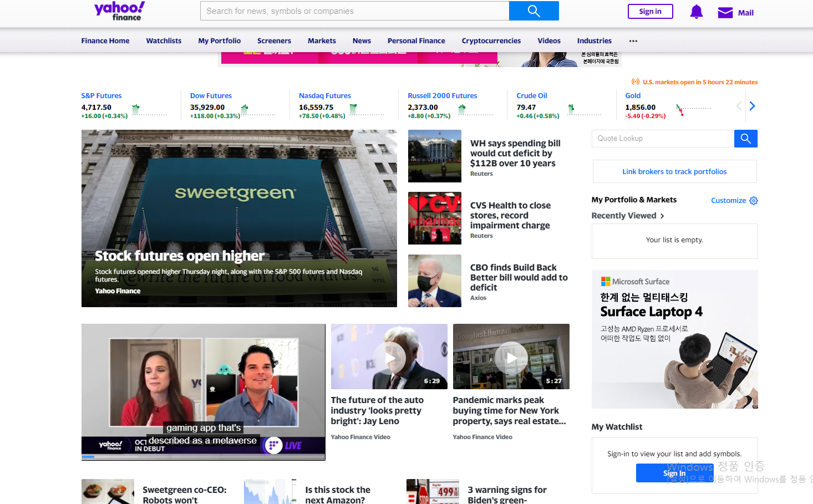
Task: Open the notifications bell
Action: coord(697,12)
